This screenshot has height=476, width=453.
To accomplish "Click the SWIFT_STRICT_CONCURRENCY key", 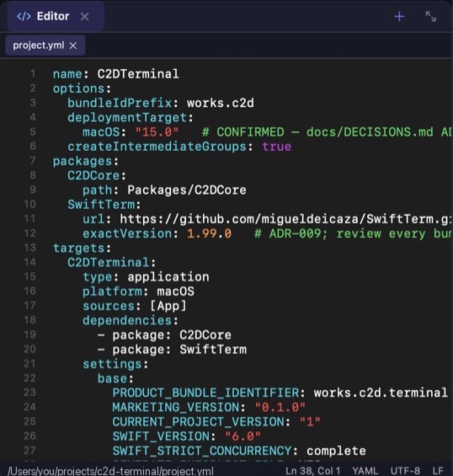I will [x=202, y=451].
